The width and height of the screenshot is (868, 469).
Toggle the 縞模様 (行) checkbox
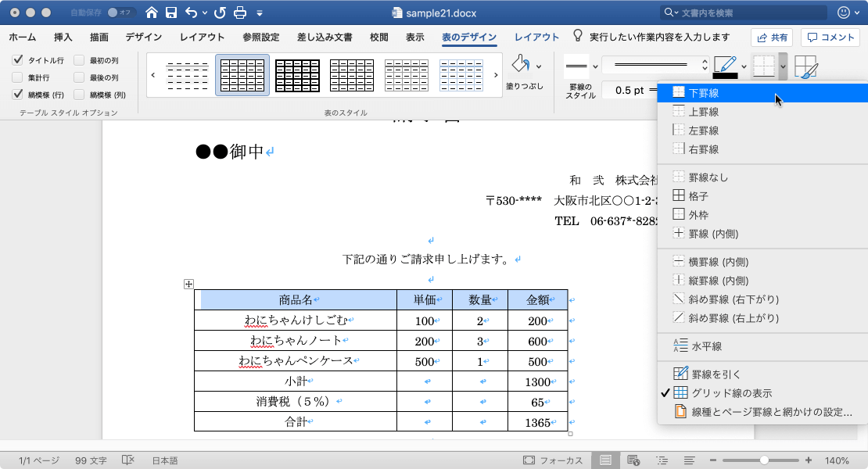tap(18, 95)
